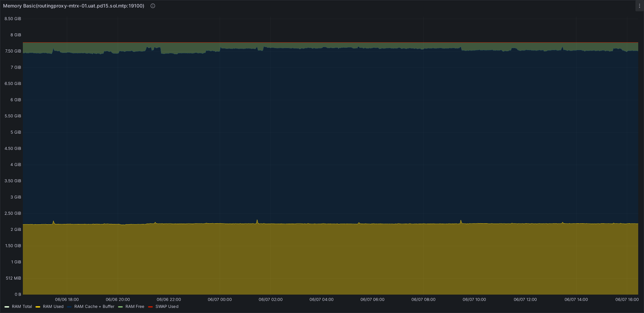Click the 4.50 GiB y-axis label
The width and height of the screenshot is (644, 313).
[x=13, y=148]
